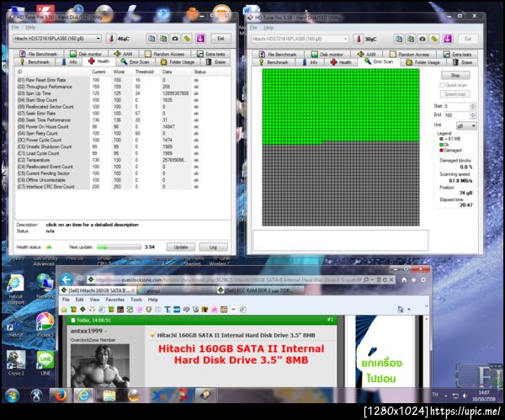Click Start value input field

click(x=457, y=106)
